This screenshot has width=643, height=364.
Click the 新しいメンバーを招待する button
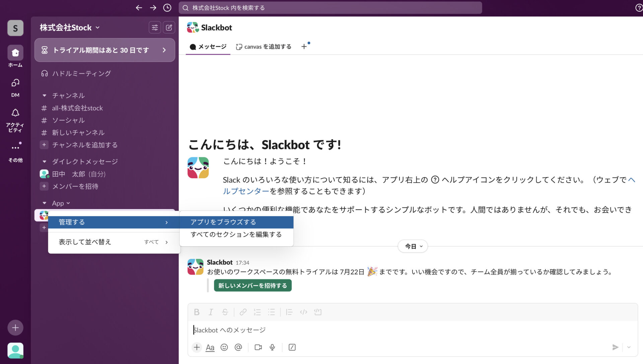click(x=253, y=285)
